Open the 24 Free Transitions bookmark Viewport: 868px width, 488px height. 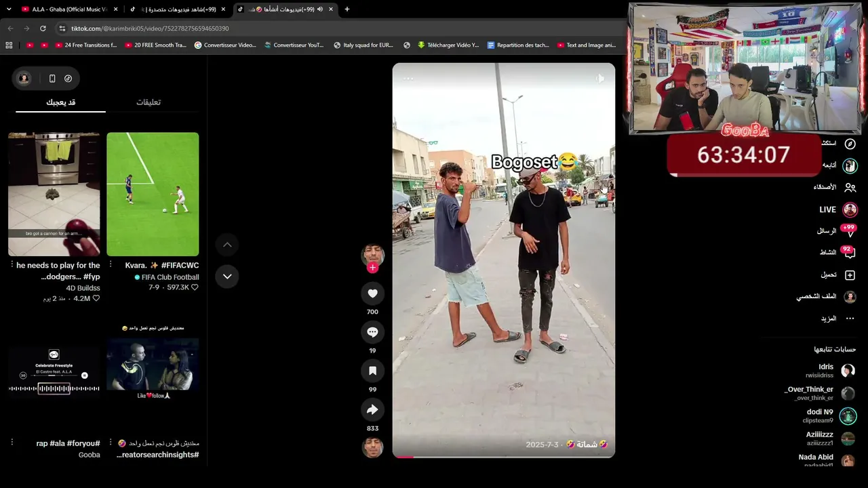coord(85,45)
